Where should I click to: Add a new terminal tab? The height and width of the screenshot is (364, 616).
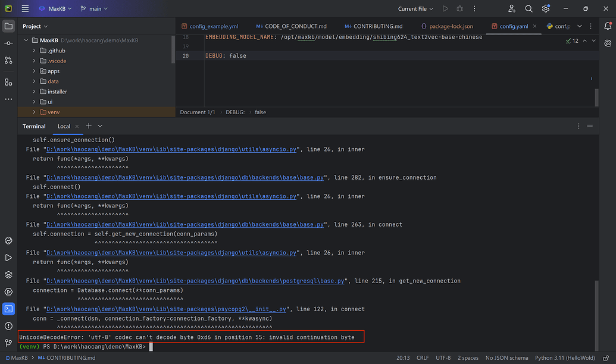pos(89,126)
